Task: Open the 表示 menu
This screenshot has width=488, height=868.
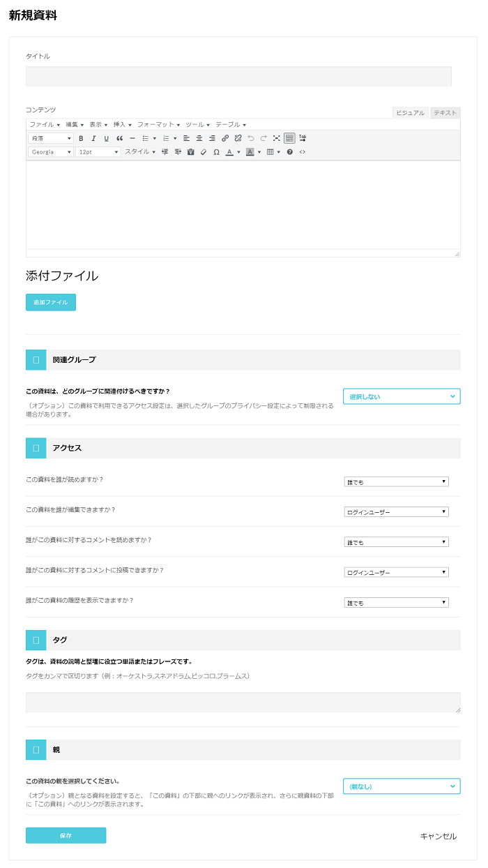Action: coord(98,124)
